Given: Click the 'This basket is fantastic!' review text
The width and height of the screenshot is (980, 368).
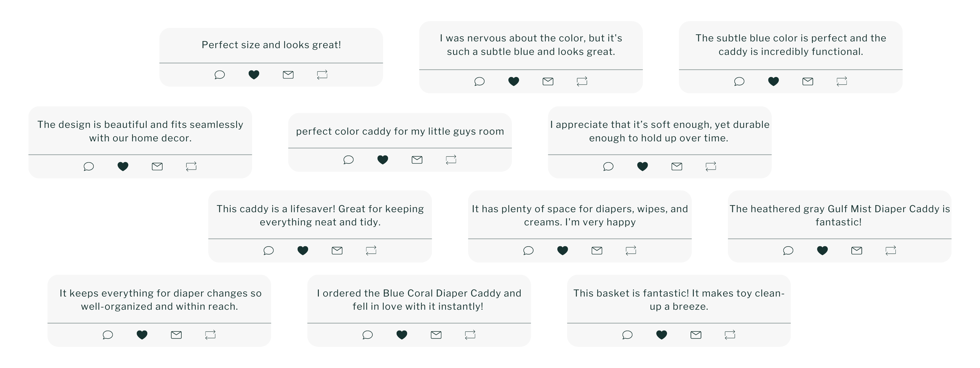Looking at the screenshot, I should [x=679, y=299].
